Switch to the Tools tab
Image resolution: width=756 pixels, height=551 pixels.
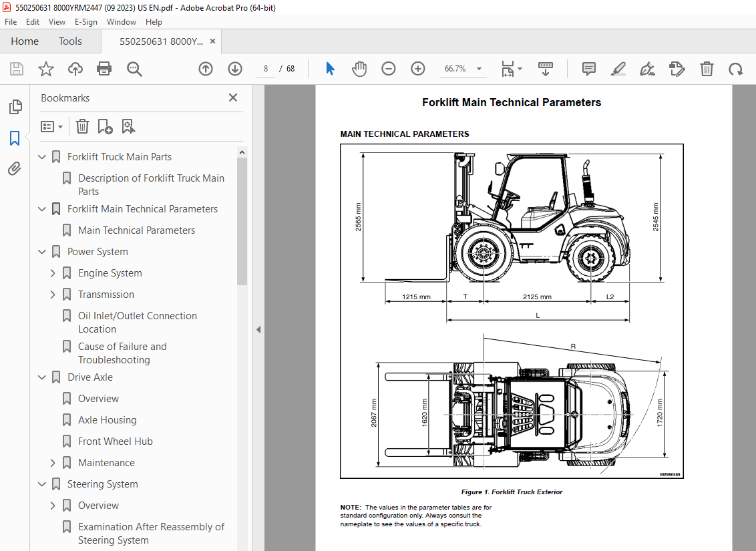(x=70, y=41)
